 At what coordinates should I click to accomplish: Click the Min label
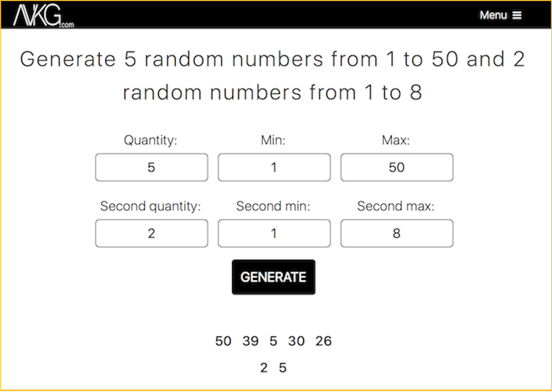tap(273, 140)
